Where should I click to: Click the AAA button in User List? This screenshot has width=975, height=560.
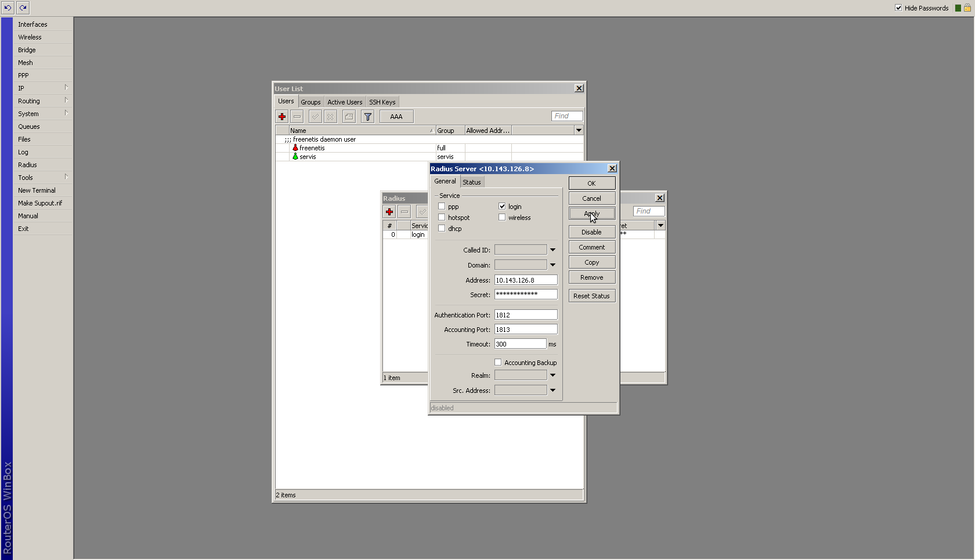[396, 117]
